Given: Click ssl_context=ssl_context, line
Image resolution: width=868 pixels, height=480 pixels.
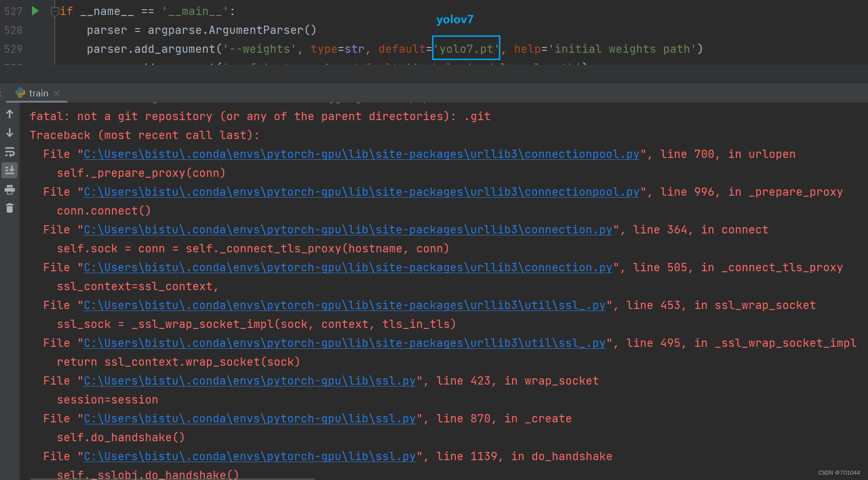Looking at the screenshot, I should 138,286.
